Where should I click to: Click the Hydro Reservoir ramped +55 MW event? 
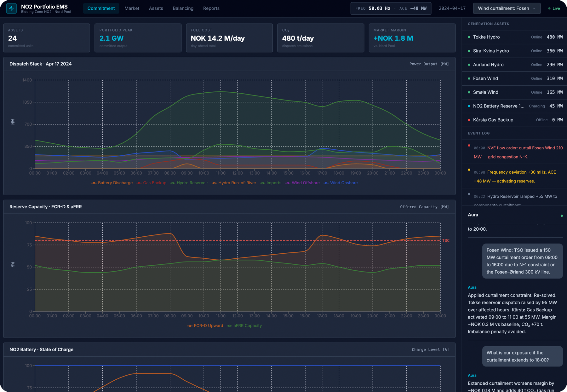point(515,200)
